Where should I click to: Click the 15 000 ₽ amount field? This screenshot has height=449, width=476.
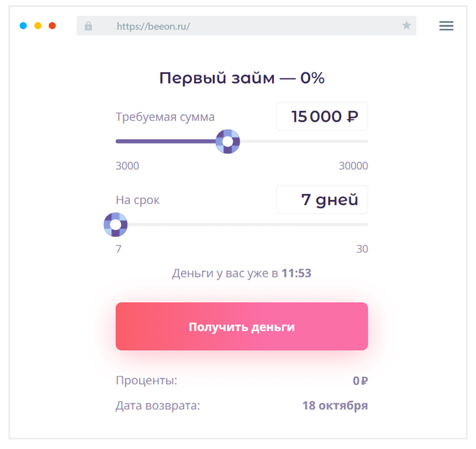[x=322, y=117]
